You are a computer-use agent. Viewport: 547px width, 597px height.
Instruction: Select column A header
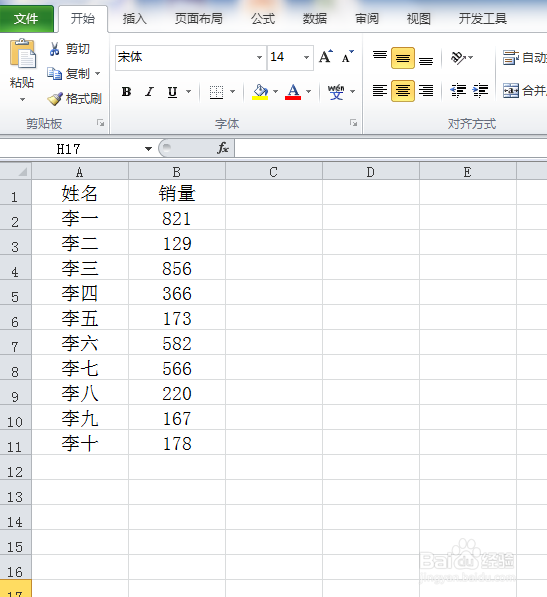click(x=80, y=172)
